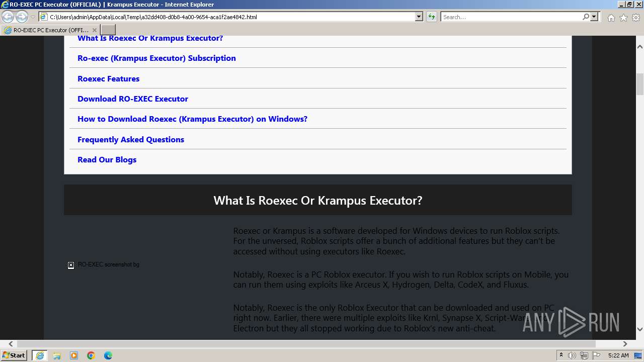Click the vertical scrollbar down arrow

[x=640, y=329]
